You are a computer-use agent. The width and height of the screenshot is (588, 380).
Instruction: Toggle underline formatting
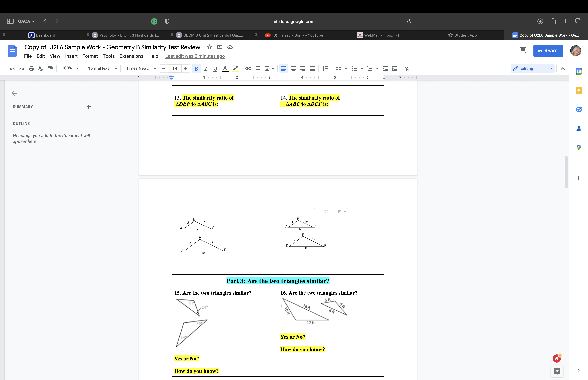pos(215,68)
